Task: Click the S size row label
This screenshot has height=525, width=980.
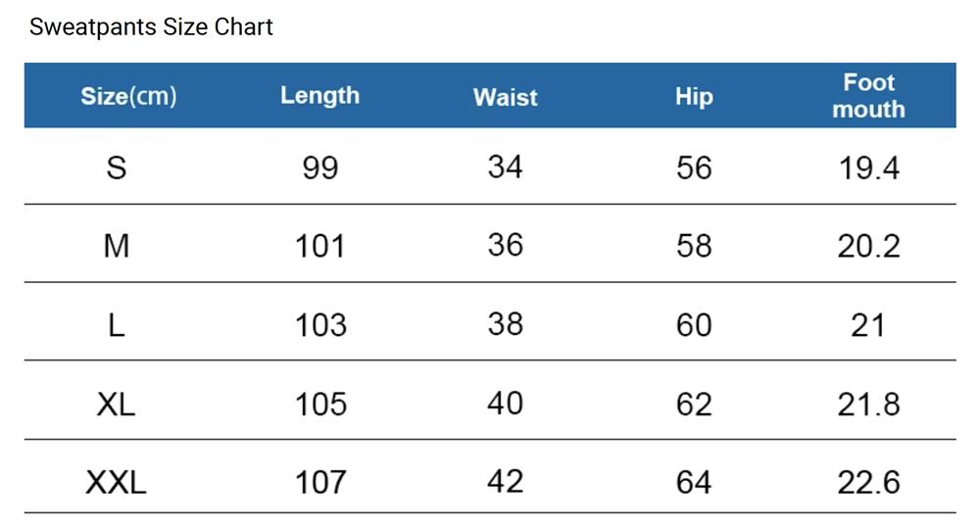Action: [x=117, y=167]
